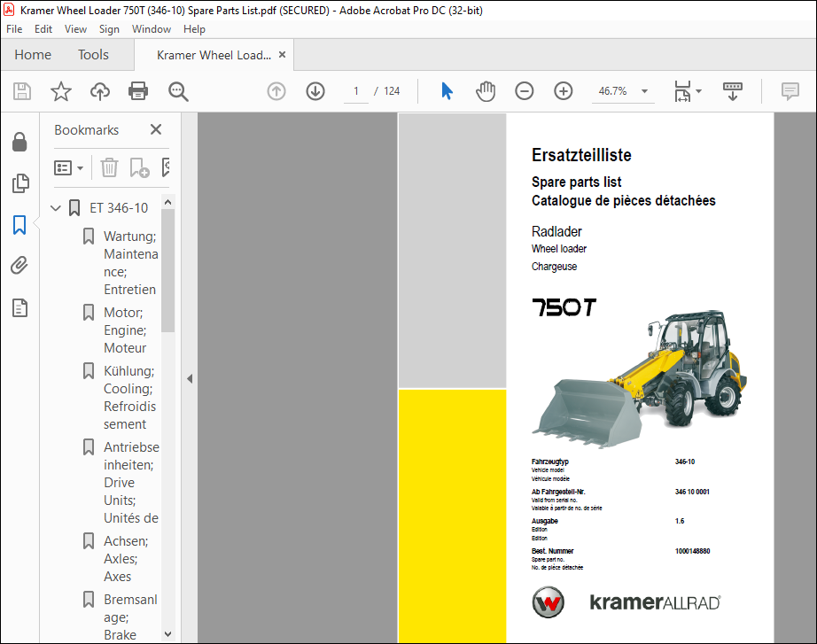This screenshot has height=644, width=817.
Task: Close the Kramer Wheel Load document tab
Action: click(283, 54)
